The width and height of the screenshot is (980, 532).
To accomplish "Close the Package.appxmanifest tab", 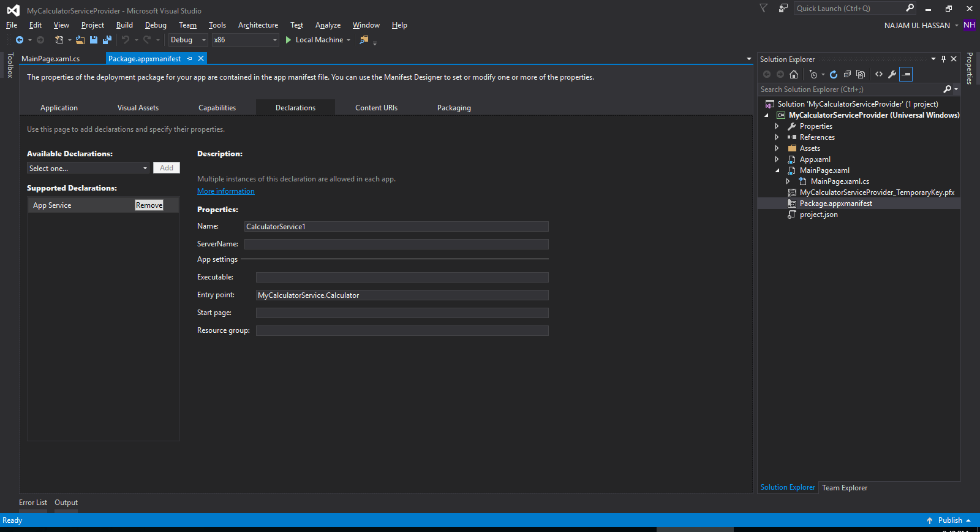I will click(x=201, y=58).
